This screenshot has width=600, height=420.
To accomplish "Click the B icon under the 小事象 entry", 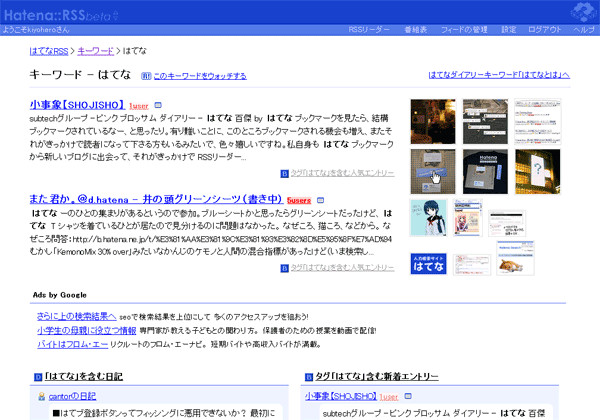I will [284, 174].
